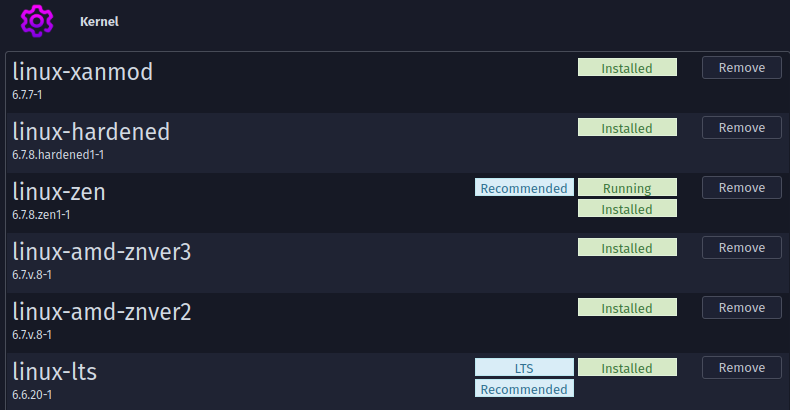
Task: Remove the linux-amd-znver2 kernel
Action: tap(741, 308)
